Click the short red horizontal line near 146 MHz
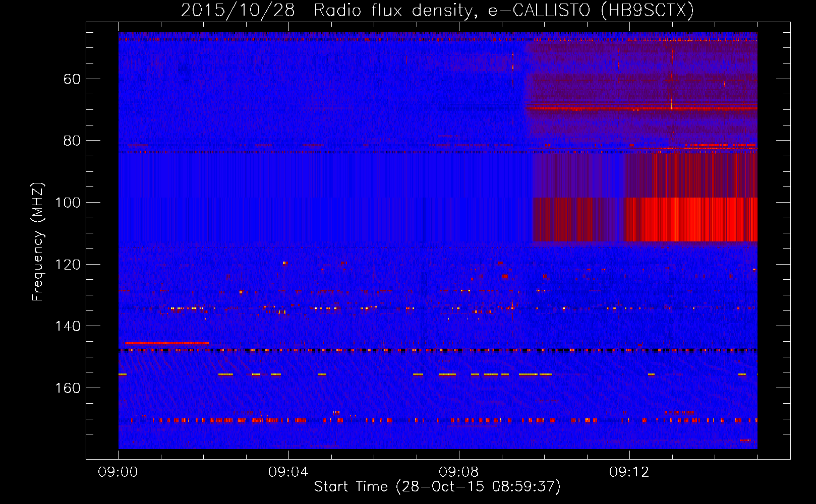The image size is (816, 504). tap(167, 343)
